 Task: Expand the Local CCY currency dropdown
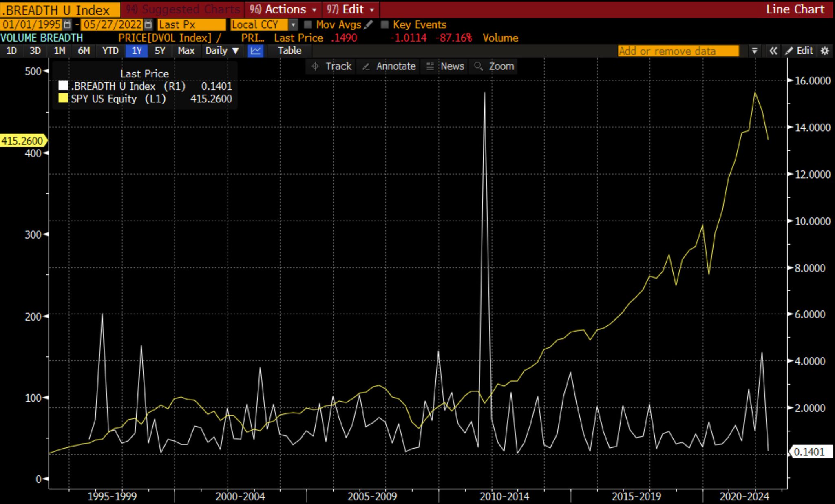(293, 24)
